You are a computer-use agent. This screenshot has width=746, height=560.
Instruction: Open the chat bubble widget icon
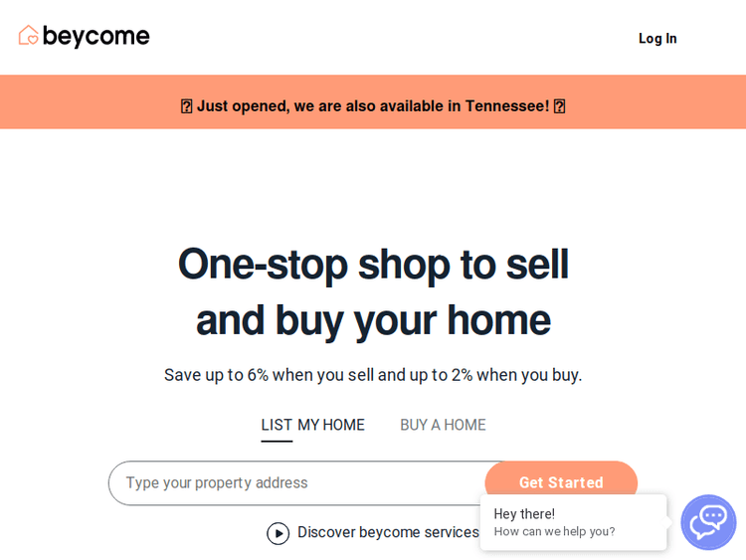[708, 522]
